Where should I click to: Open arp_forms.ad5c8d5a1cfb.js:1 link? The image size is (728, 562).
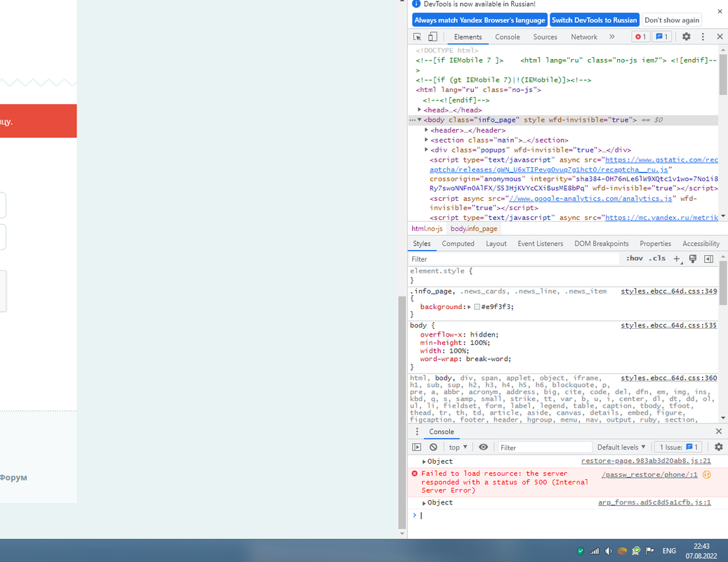pyautogui.click(x=654, y=502)
